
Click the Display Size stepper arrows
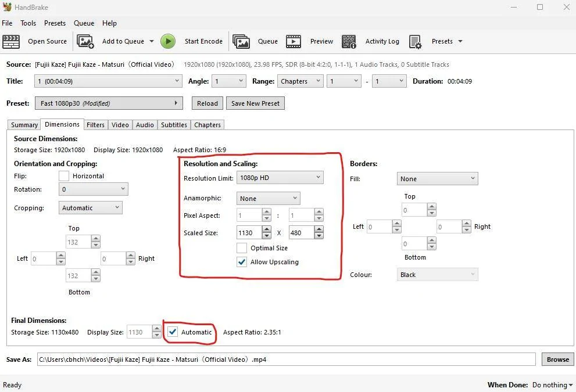[x=156, y=332]
